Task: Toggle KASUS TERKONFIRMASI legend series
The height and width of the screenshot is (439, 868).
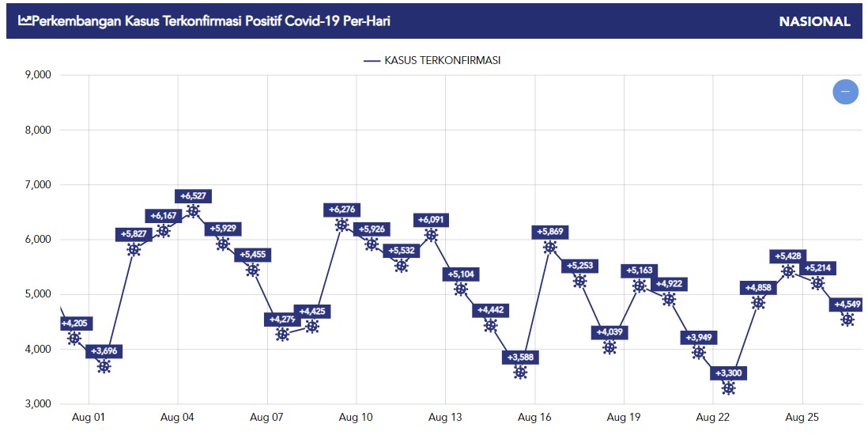Action: click(x=432, y=60)
